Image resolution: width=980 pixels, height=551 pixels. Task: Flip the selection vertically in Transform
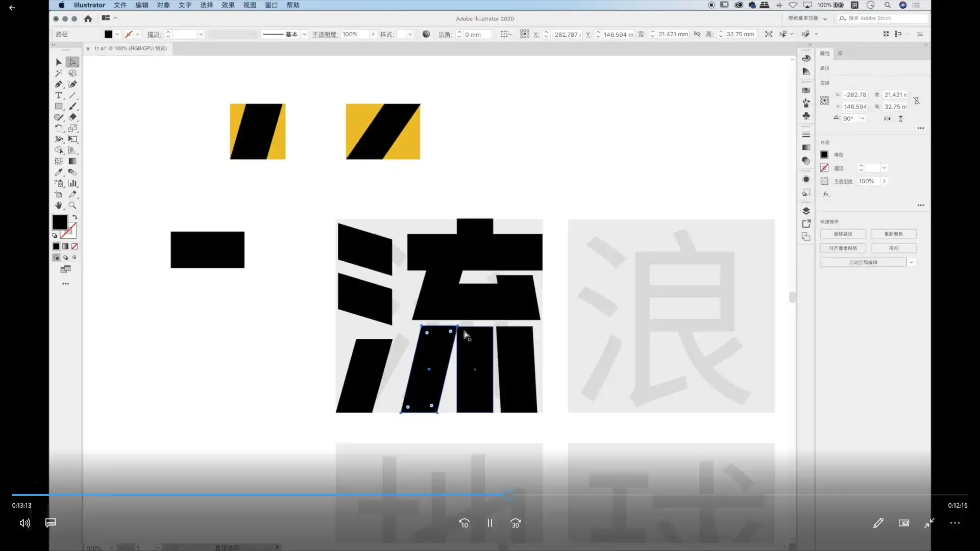click(901, 118)
